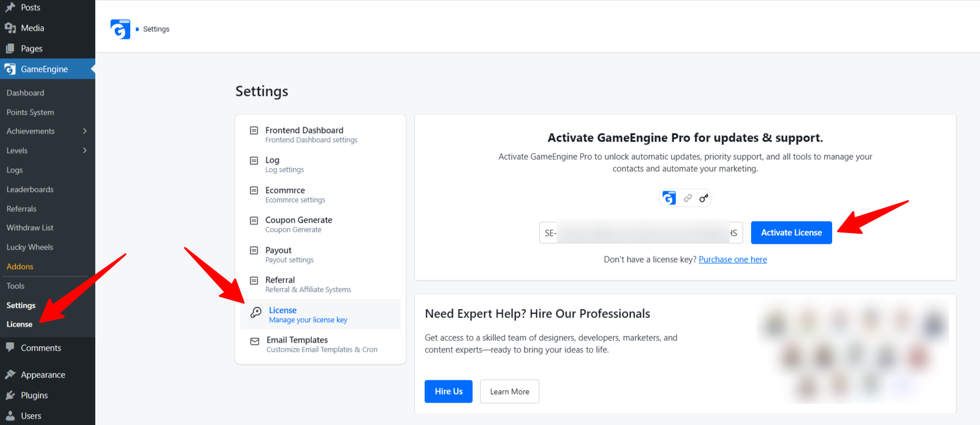
Task: Click the Plugins plug icon
Action: (10, 395)
